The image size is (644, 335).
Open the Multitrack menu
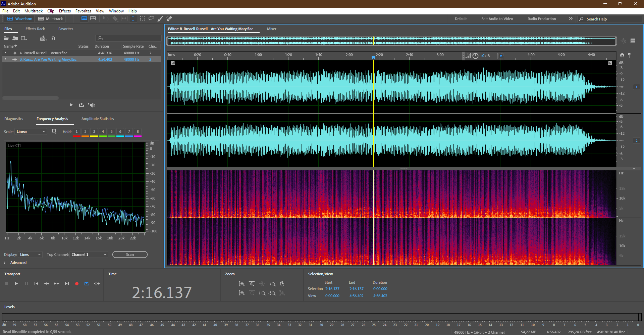click(x=34, y=11)
